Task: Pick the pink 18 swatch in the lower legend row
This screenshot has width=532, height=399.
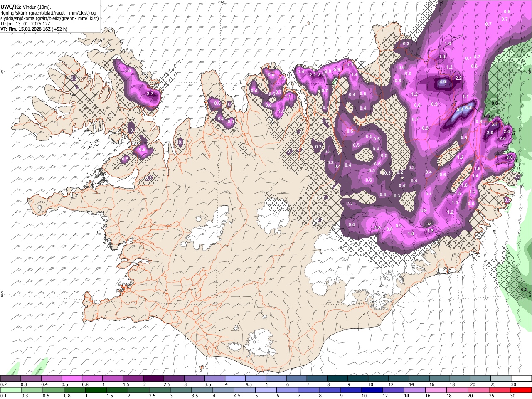Action: pyautogui.click(x=458, y=390)
